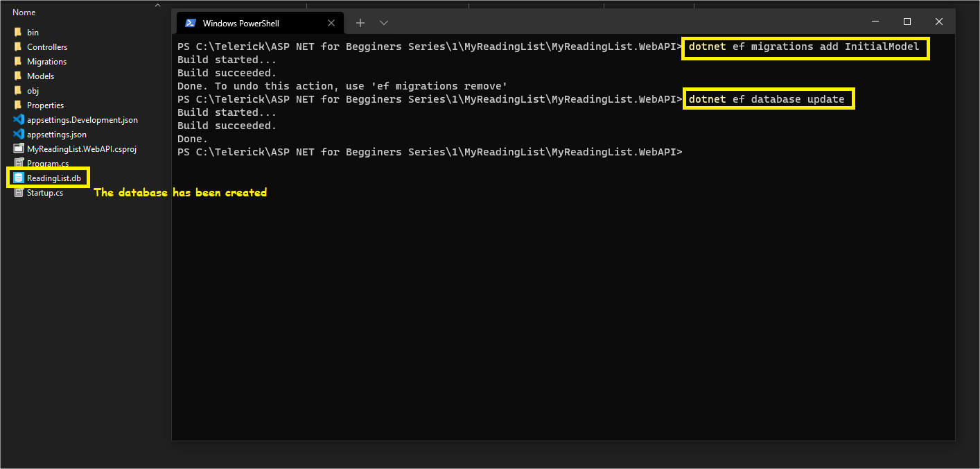The image size is (980, 469).
Task: Select the Properties folder entry
Action: pos(45,105)
